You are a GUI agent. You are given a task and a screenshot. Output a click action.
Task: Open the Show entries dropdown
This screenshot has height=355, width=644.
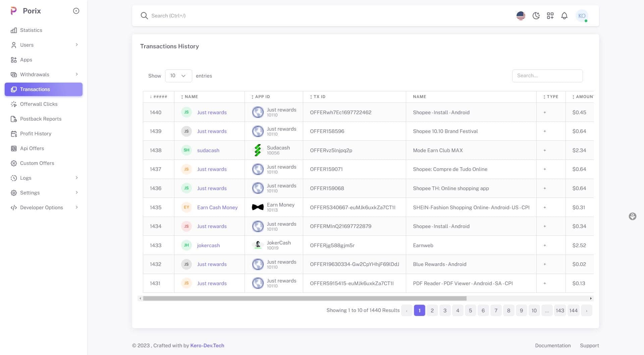pos(178,76)
